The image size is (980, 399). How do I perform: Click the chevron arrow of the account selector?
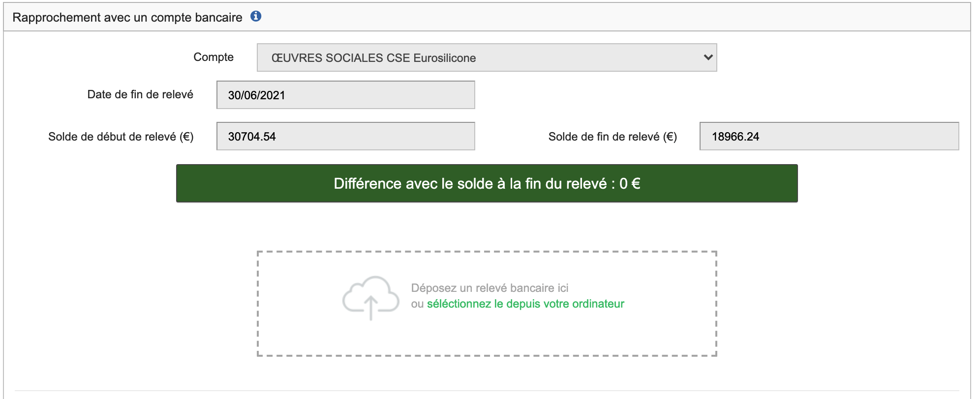point(708,57)
